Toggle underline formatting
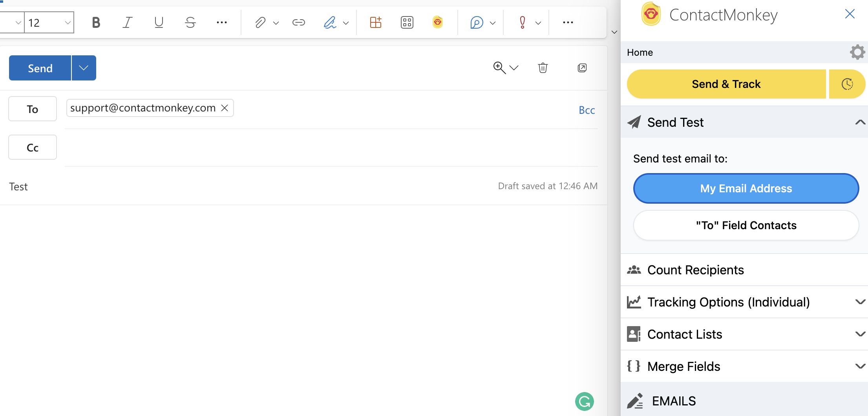The height and width of the screenshot is (416, 868). tap(159, 22)
